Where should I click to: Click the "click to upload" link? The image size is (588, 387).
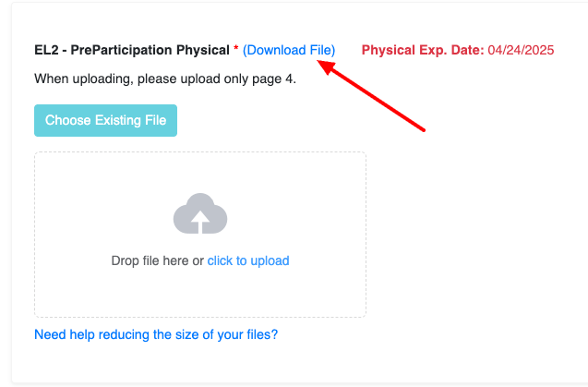(x=247, y=260)
